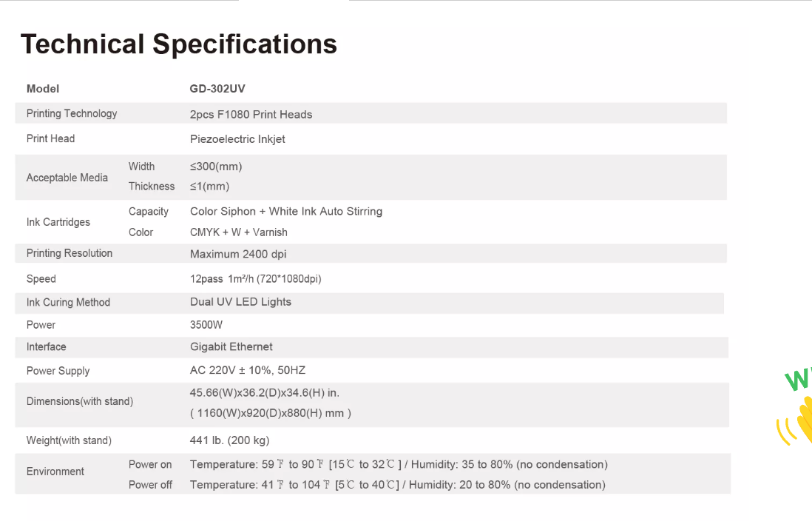Click the Power off environment sub-label
The height and width of the screenshot is (530, 812).
[150, 485]
